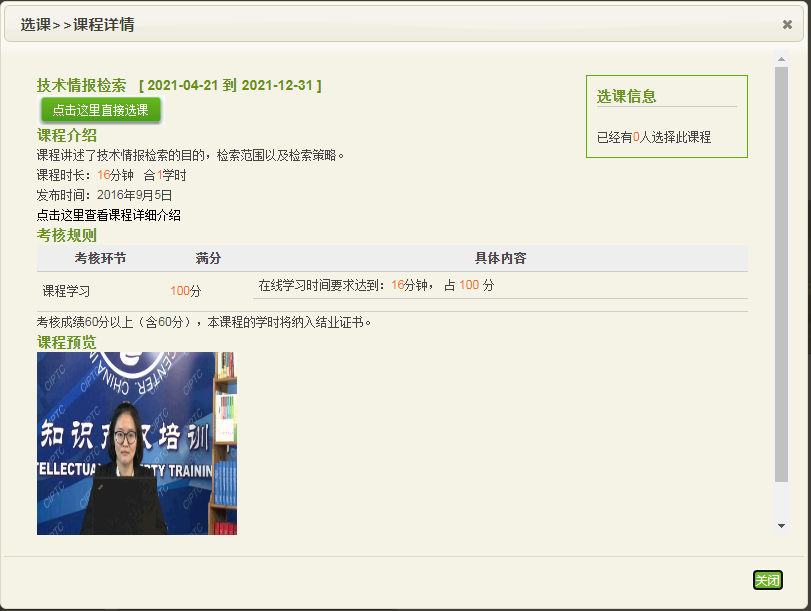
Task: Close the dialog with the X icon
Action: [x=787, y=25]
